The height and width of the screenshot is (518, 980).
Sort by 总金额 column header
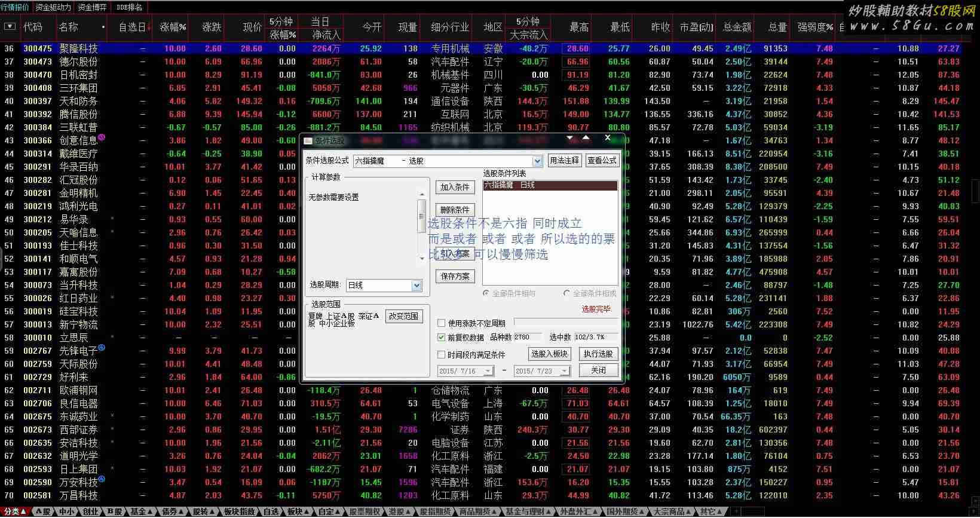coord(737,27)
